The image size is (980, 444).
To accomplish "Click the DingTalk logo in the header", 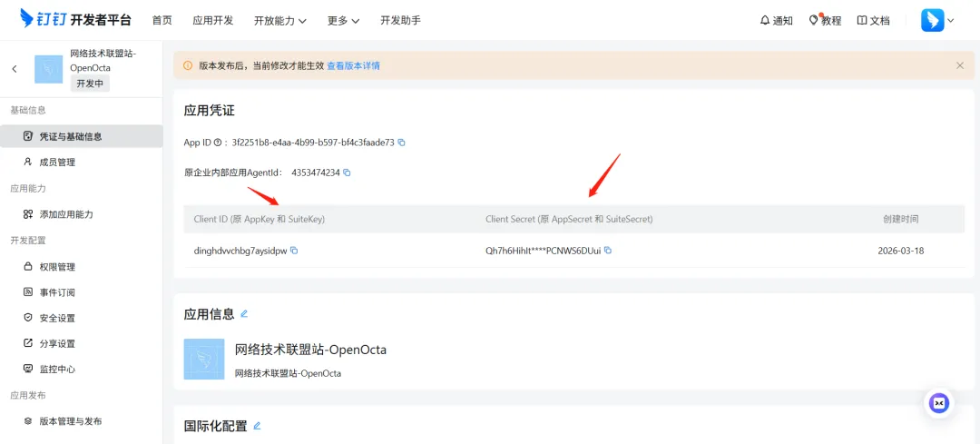I will 76,19.
